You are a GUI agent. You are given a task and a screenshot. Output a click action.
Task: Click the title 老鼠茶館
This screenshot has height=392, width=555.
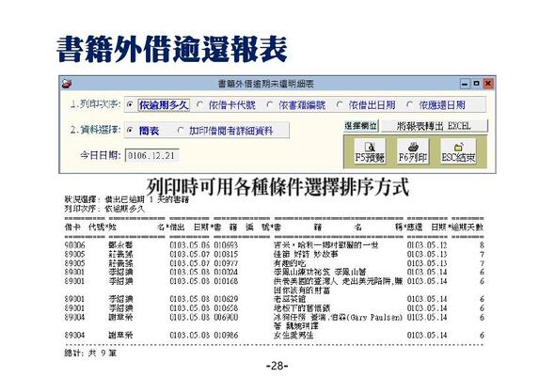290,299
